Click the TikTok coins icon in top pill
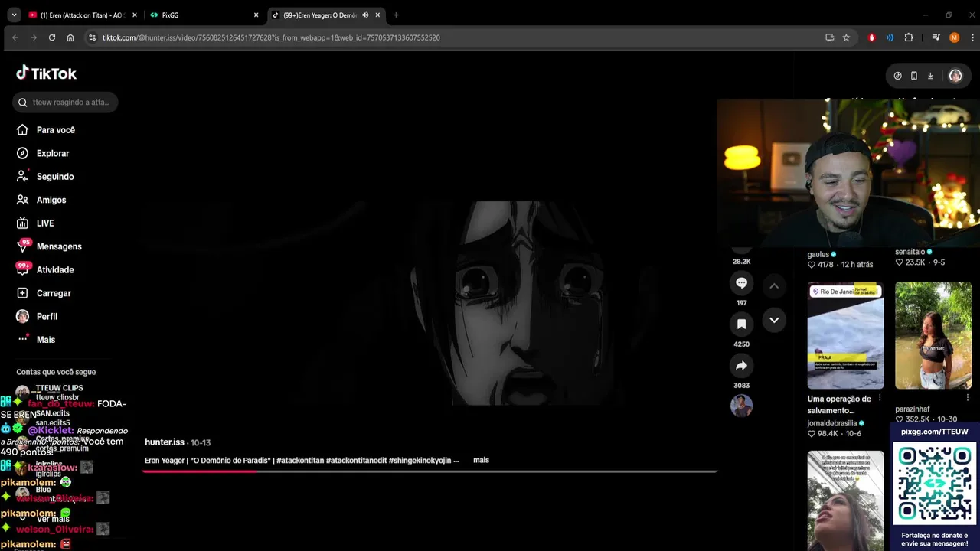980x551 pixels. [x=898, y=76]
